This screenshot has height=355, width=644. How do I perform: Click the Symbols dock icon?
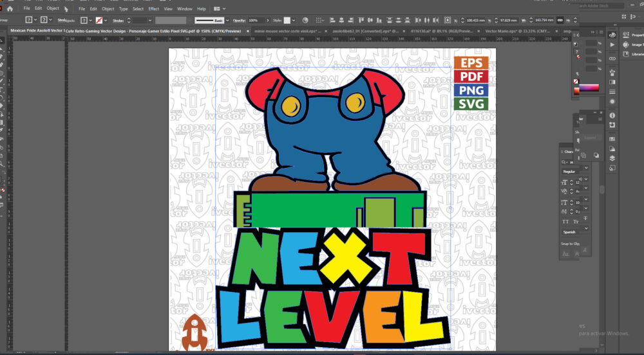612,73
